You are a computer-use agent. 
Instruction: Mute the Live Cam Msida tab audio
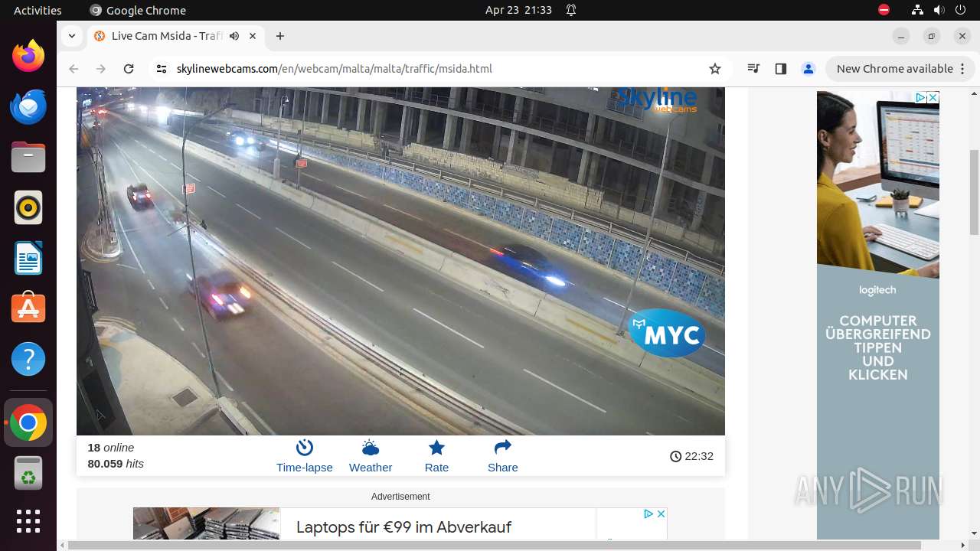[x=234, y=36]
